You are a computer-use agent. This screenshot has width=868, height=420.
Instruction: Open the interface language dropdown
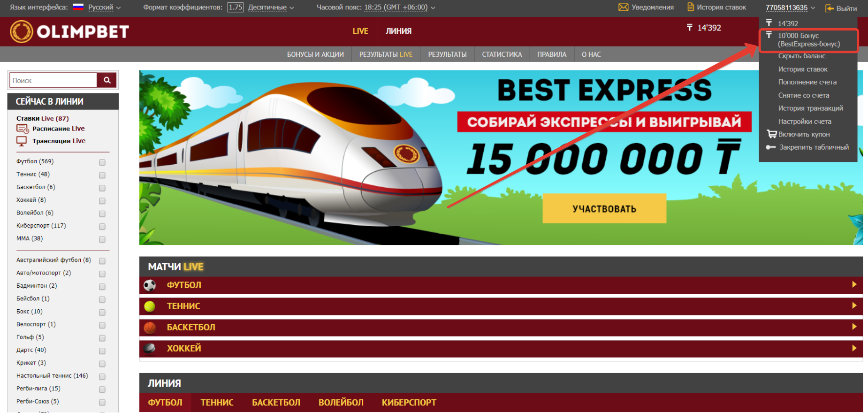(x=104, y=8)
